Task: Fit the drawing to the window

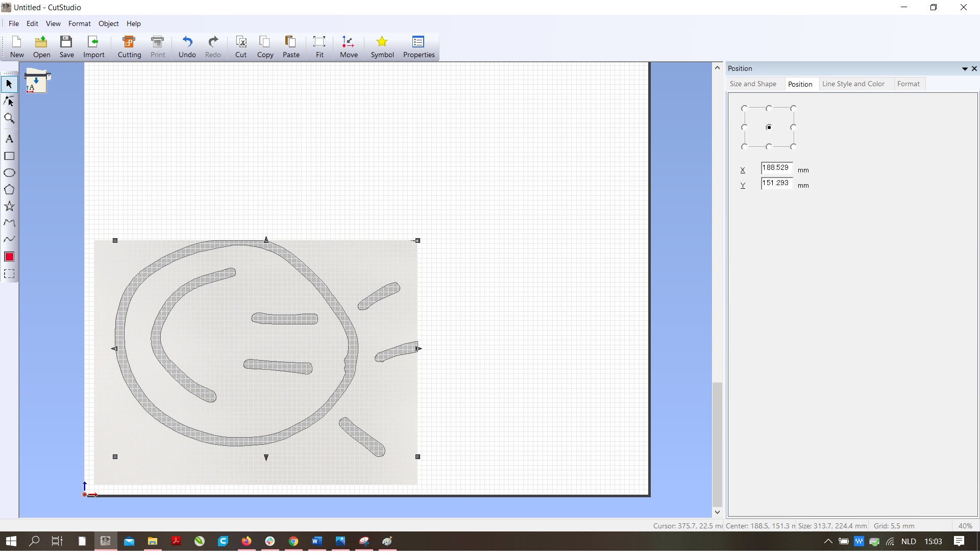Action: 320,47
